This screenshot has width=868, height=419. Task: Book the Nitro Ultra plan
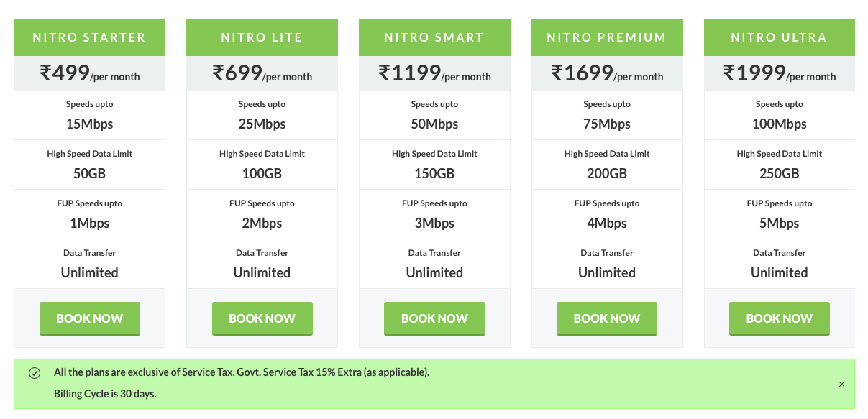pos(780,318)
